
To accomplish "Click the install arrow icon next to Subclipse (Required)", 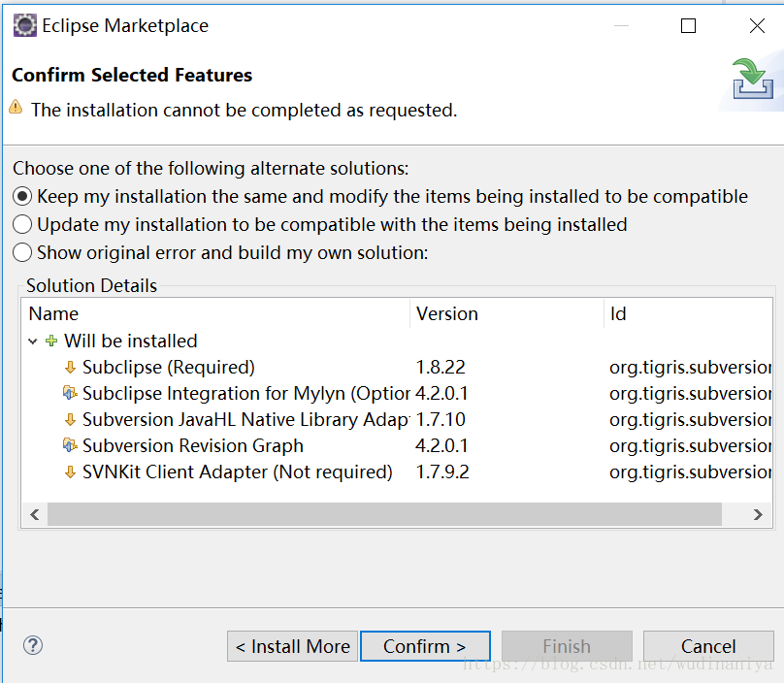I will point(70,368).
